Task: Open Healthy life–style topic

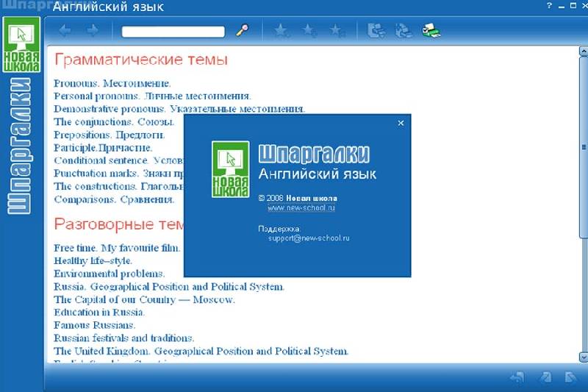Action: point(93,260)
